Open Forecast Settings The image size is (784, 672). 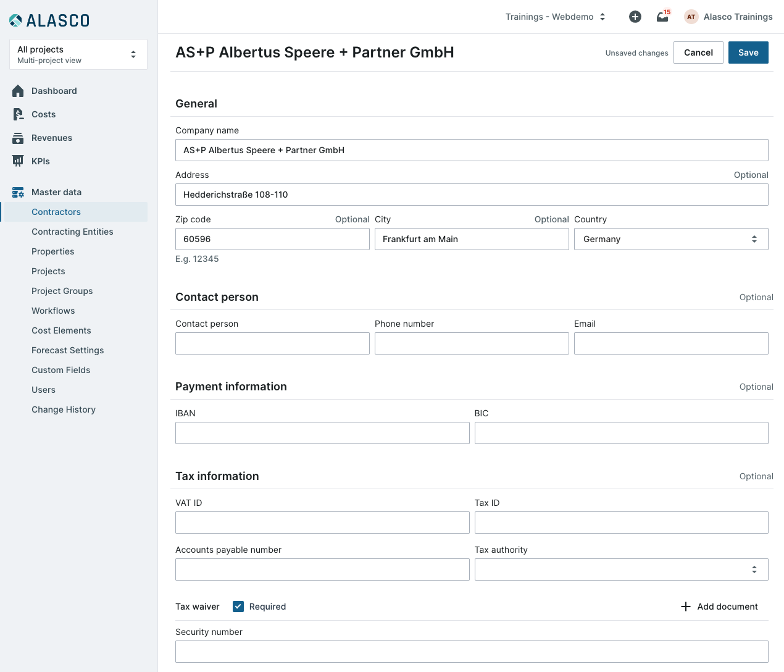(68, 350)
